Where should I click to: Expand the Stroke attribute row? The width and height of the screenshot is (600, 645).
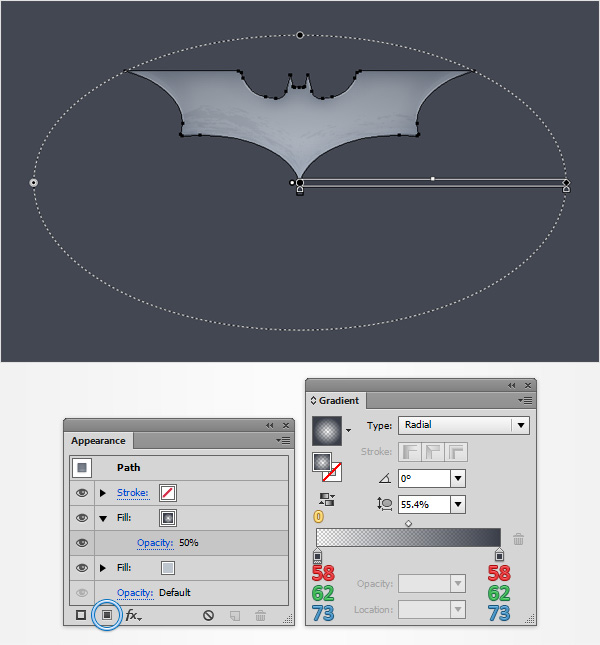click(x=103, y=493)
